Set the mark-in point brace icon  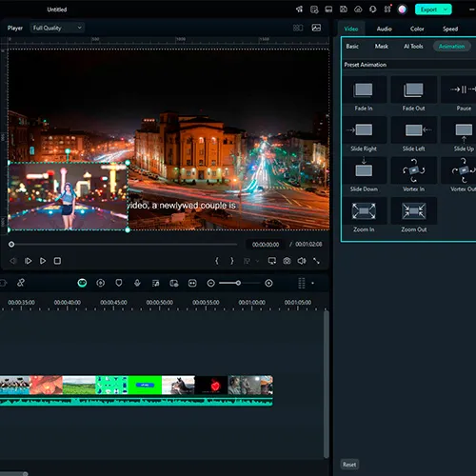[217, 261]
